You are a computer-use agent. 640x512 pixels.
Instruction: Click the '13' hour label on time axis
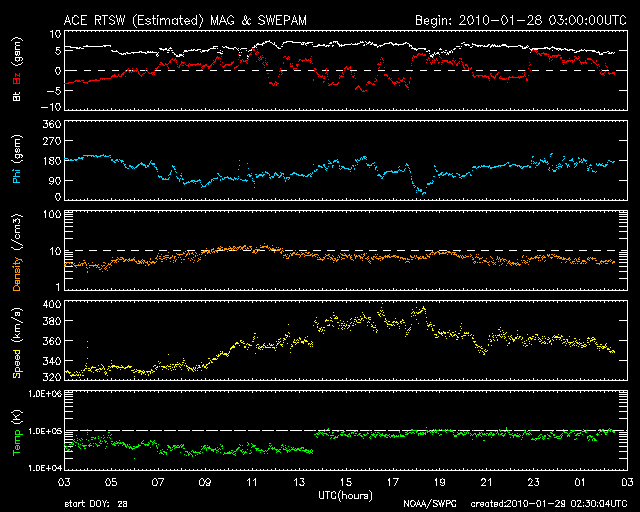coord(299,483)
